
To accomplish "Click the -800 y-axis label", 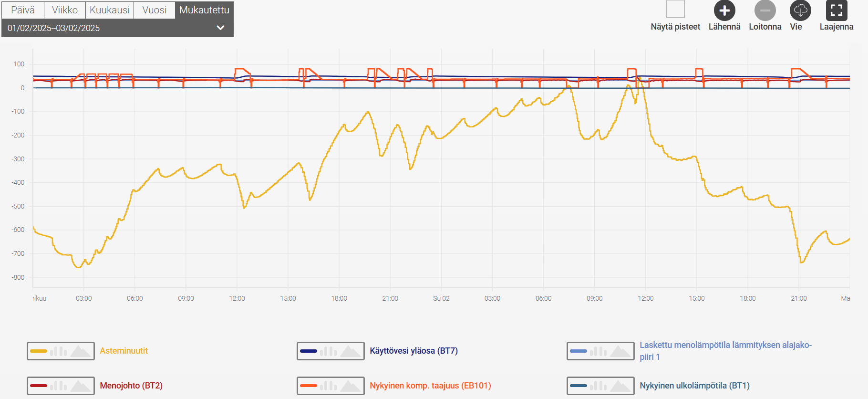I will pos(18,277).
